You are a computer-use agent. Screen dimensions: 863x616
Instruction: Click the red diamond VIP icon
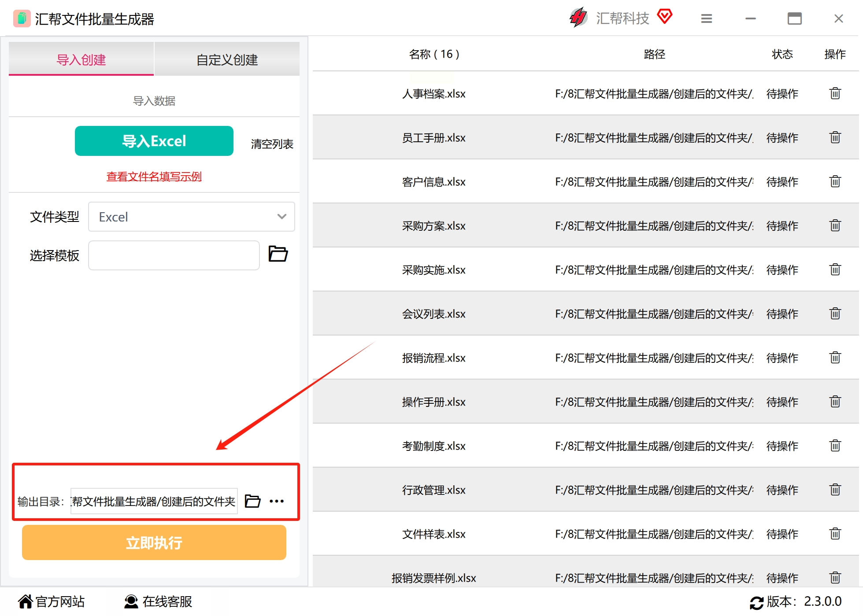(x=664, y=17)
